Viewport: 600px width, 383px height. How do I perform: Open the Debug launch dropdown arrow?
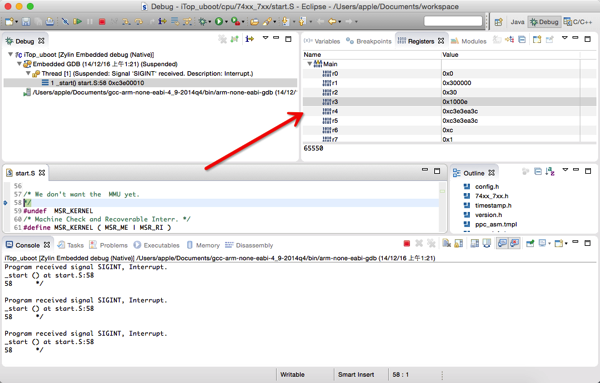[209, 22]
